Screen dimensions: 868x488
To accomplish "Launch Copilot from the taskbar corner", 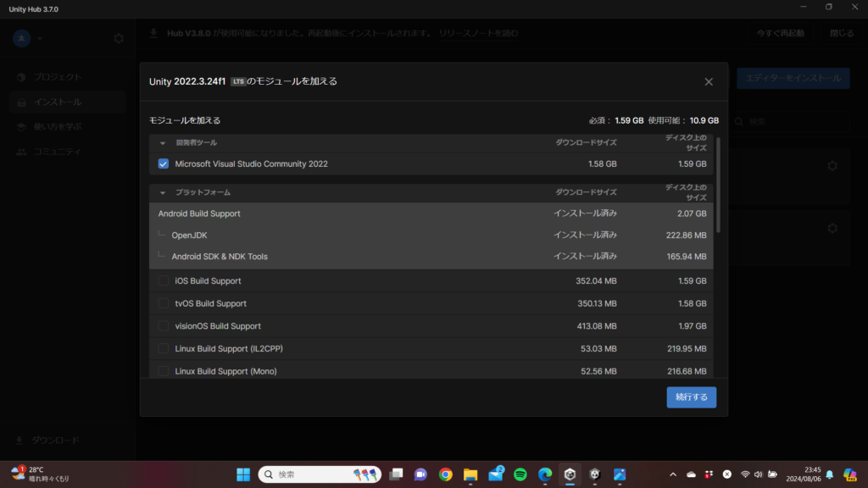I will pyautogui.click(x=849, y=474).
